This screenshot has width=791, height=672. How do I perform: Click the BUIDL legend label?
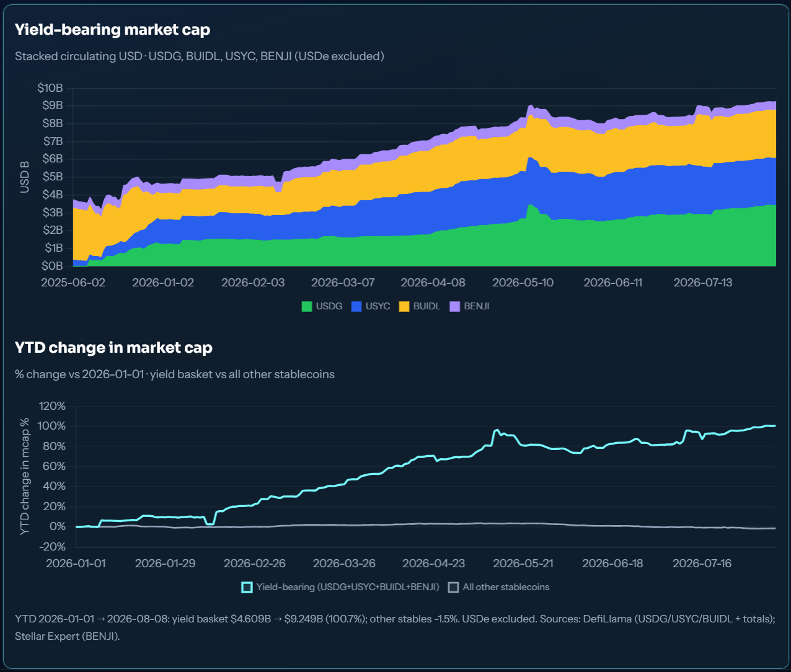(427, 306)
